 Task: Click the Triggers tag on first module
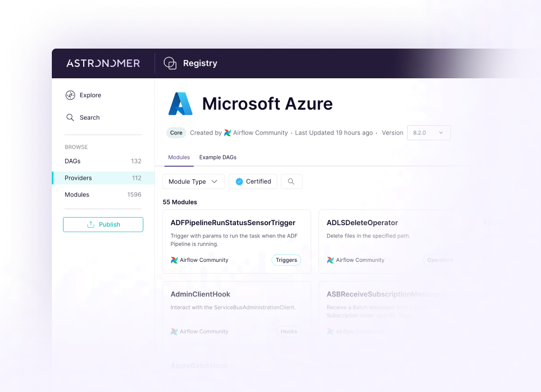point(286,260)
